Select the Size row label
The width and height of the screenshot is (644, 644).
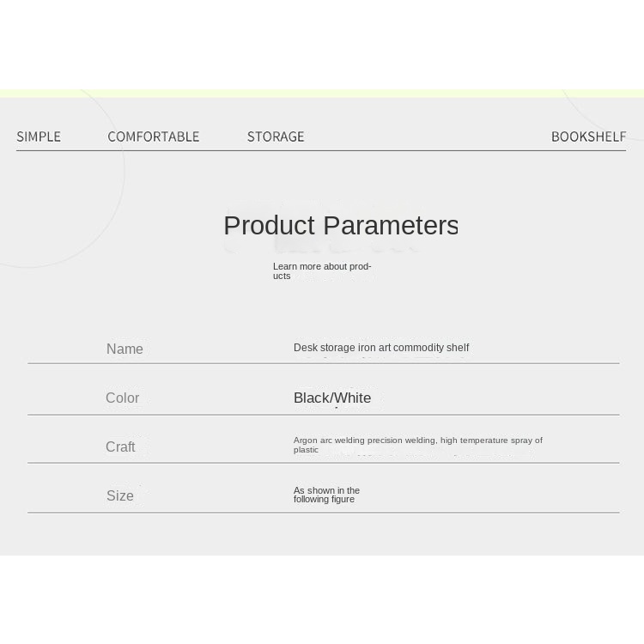coord(120,496)
